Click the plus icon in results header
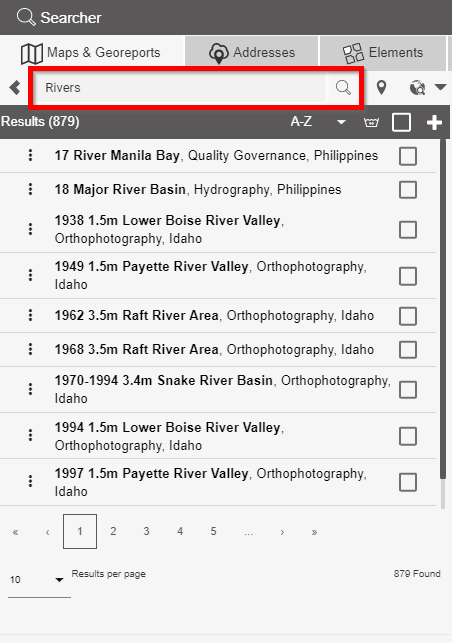452x643 pixels. pyautogui.click(x=434, y=122)
